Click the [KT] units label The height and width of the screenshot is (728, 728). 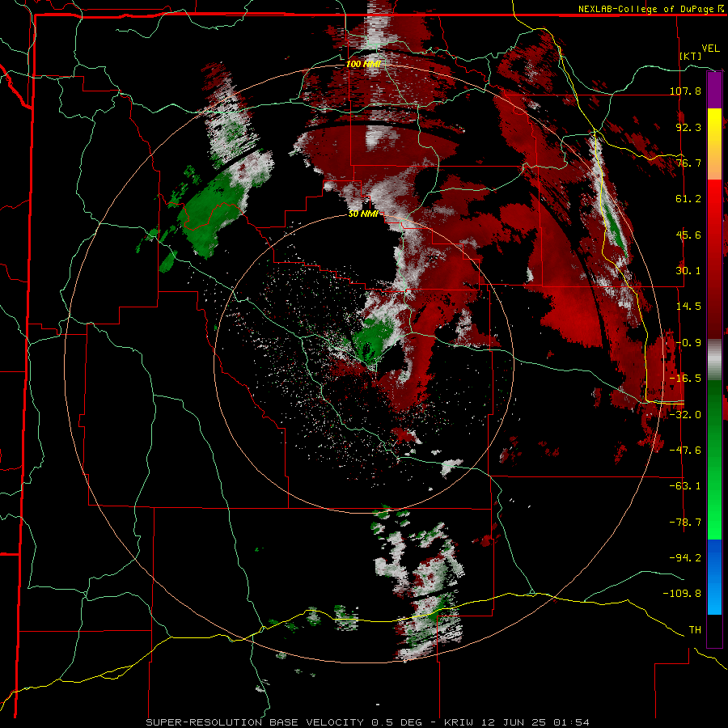[x=691, y=56]
